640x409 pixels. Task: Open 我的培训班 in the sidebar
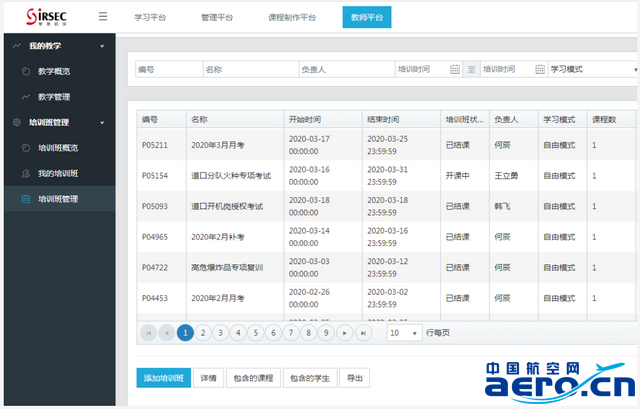[x=60, y=173]
